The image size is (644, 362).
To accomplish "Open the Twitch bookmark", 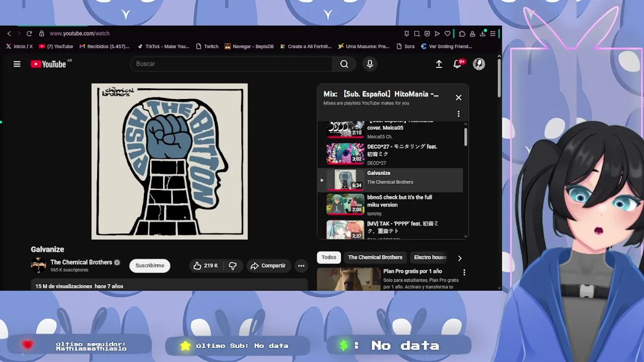I will 207,46.
